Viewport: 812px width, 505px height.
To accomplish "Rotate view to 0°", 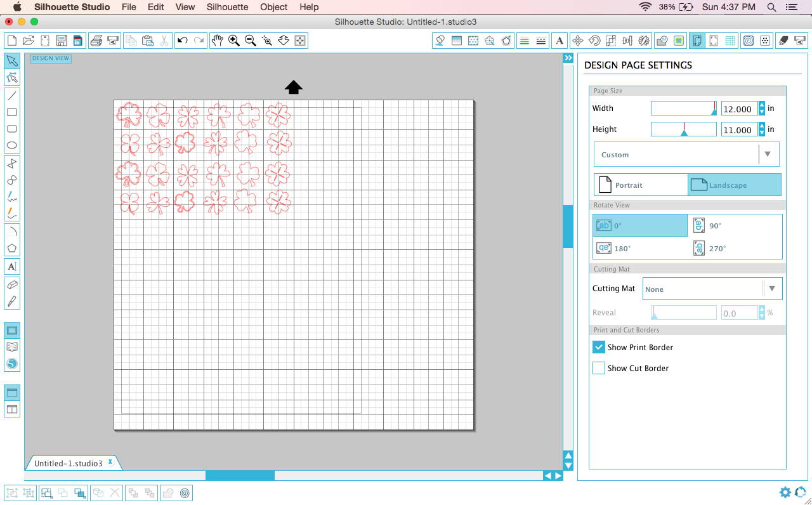I will [641, 225].
